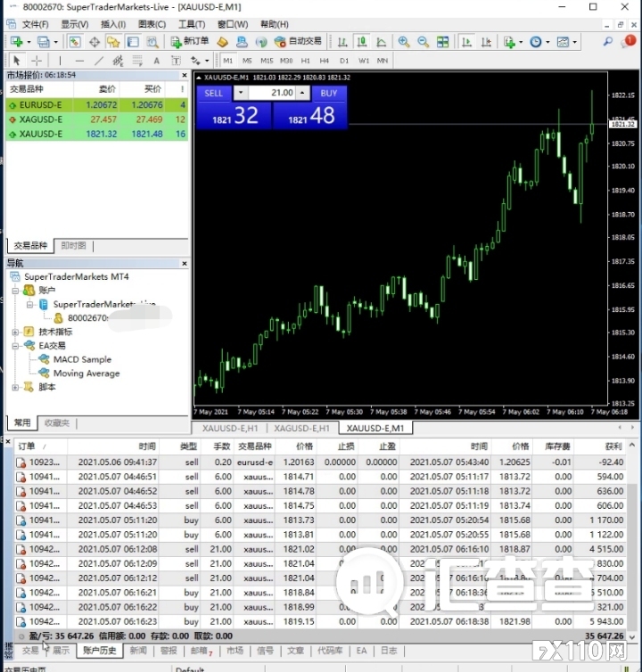This screenshot has width=642, height=672.
Task: Click the zoom in magnifier icon
Action: 404,42
